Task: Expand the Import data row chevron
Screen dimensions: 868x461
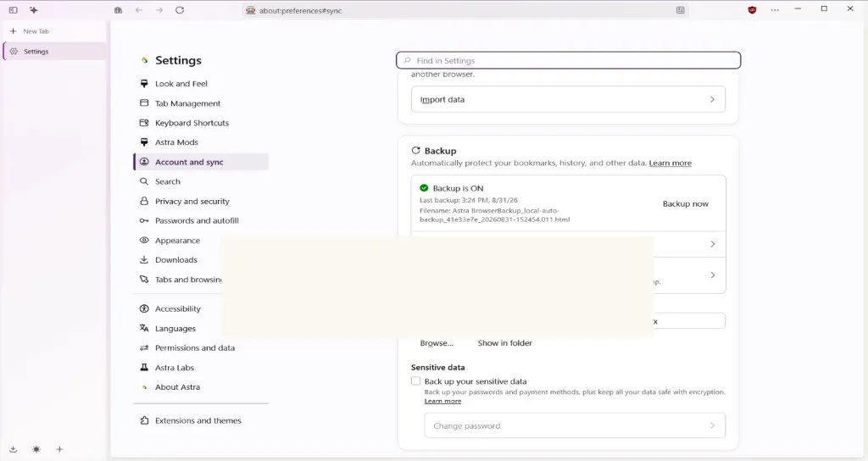Action: (712, 100)
